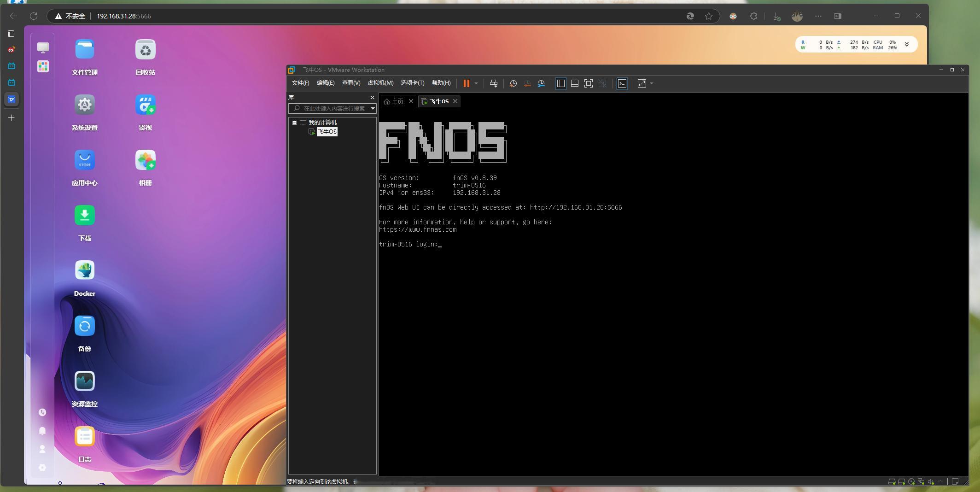
Task: Open the browser downloads icon
Action: (x=776, y=16)
